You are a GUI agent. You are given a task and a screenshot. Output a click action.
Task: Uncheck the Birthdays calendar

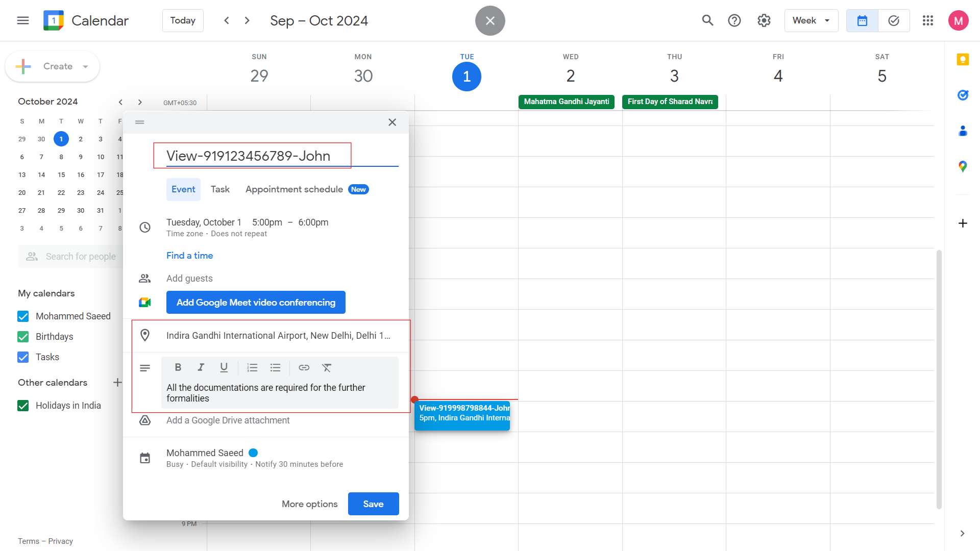[23, 337]
